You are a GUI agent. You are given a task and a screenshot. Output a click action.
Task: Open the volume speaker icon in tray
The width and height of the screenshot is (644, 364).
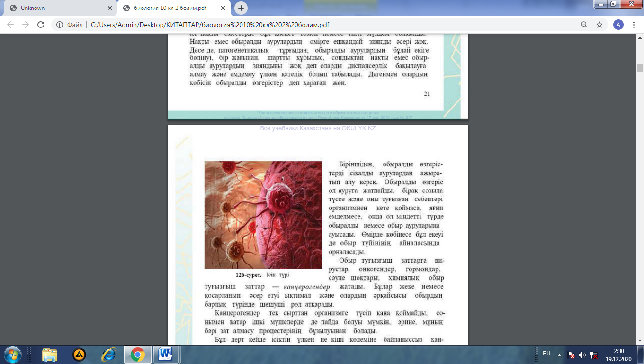coord(582,355)
